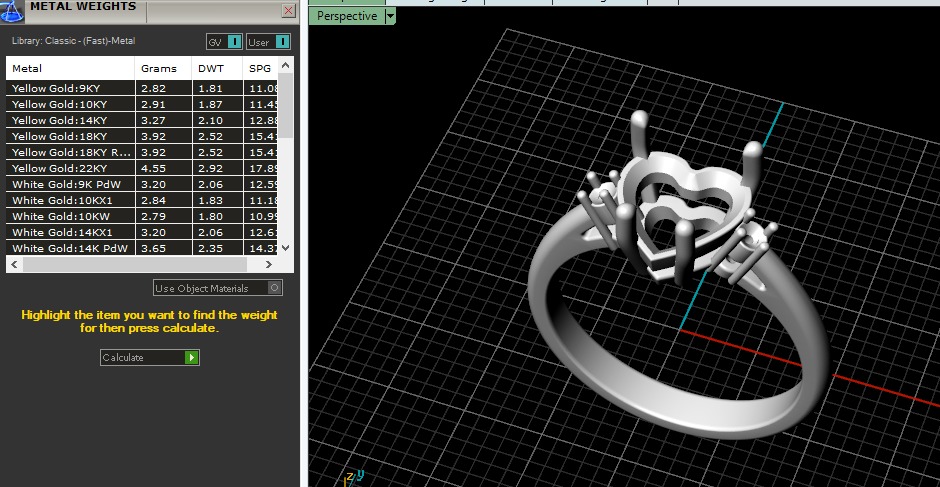Click the Metal Weights panel logo icon
Screen dimensions: 940x487
coord(11,11)
